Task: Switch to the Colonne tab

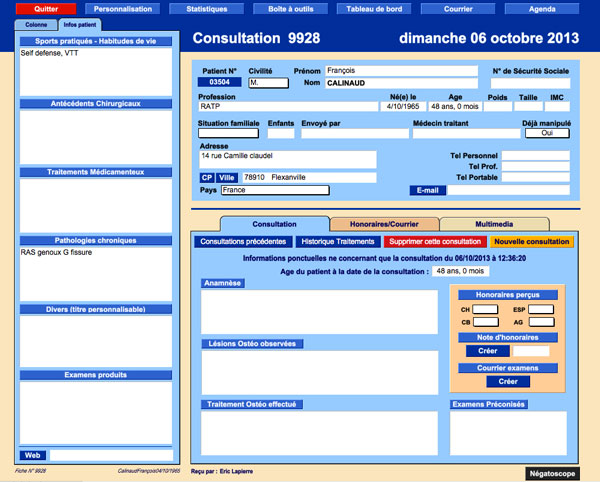Action: coord(36,23)
